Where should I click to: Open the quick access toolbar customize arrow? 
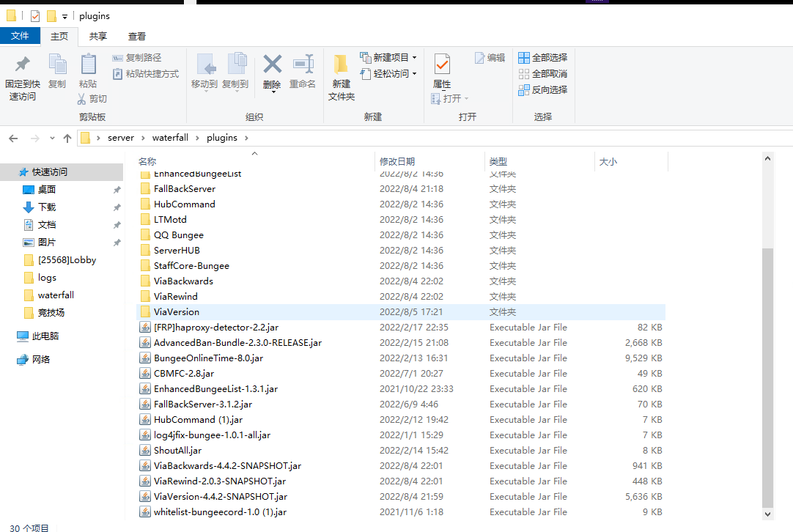64,17
